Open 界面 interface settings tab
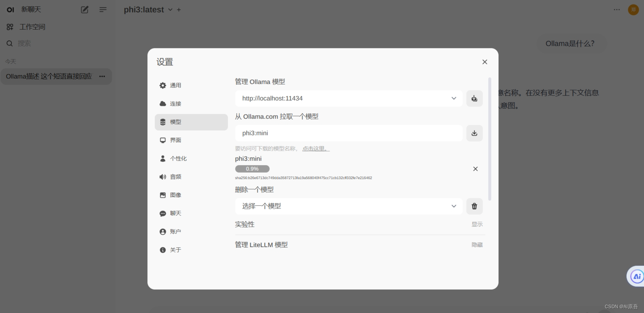 tap(191, 140)
